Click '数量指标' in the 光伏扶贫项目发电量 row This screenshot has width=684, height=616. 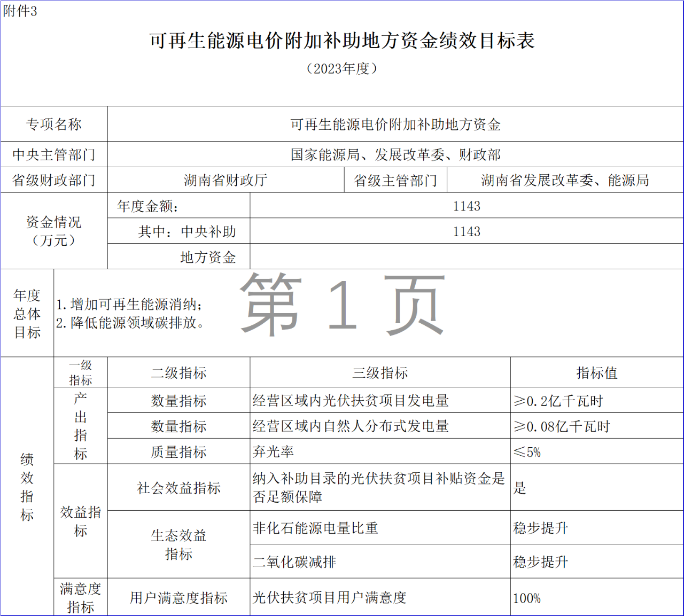click(178, 400)
